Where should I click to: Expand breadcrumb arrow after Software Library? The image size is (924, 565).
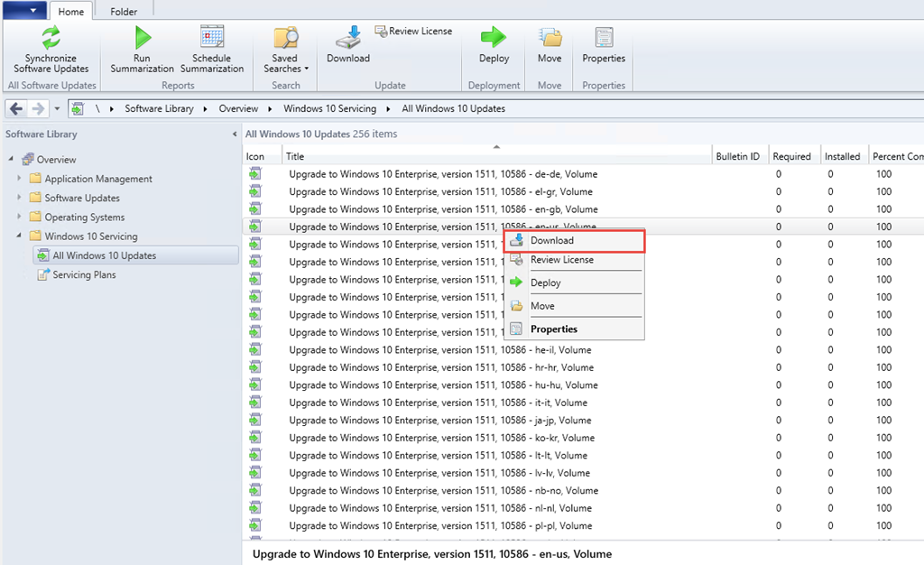[x=205, y=108]
